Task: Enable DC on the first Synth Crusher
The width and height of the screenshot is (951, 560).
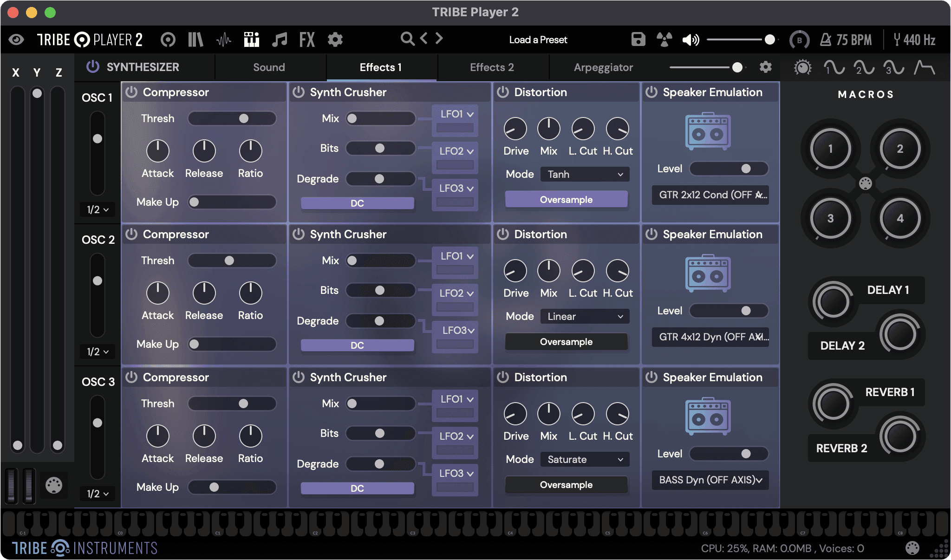Action: [357, 203]
